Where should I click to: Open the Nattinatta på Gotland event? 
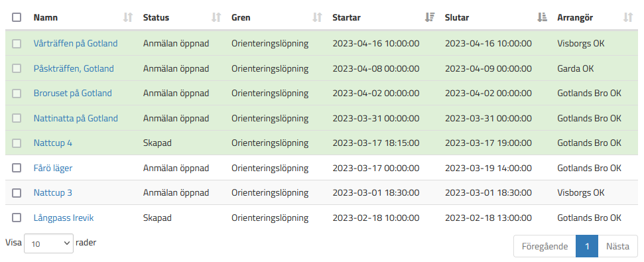click(76, 118)
